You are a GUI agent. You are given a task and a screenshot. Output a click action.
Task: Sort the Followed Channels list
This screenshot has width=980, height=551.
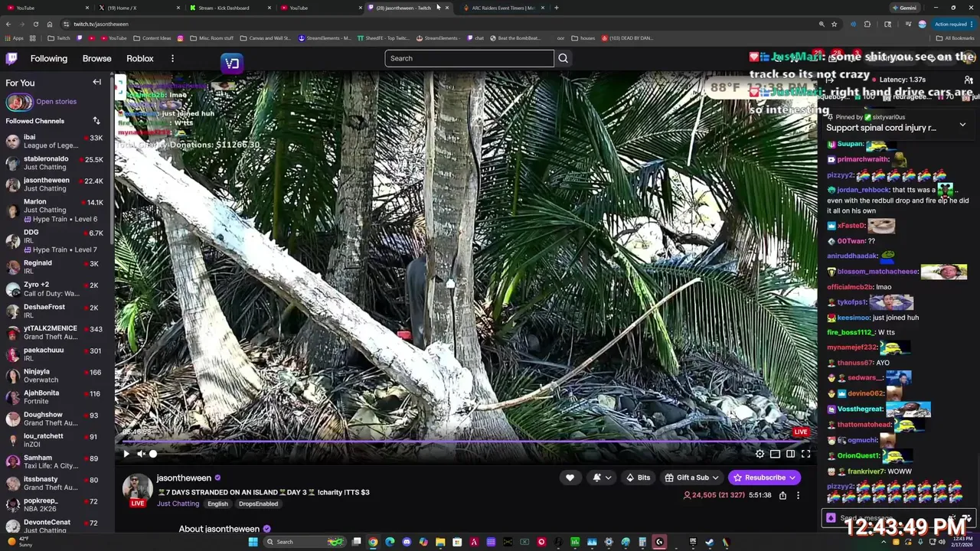point(96,121)
